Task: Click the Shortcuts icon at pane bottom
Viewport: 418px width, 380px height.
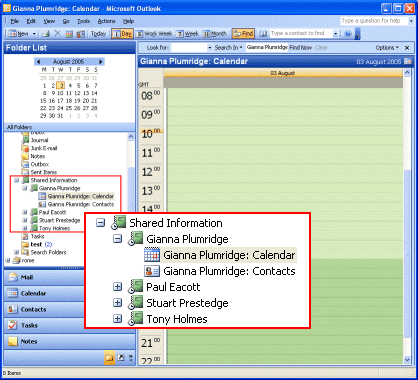Action: click(121, 358)
